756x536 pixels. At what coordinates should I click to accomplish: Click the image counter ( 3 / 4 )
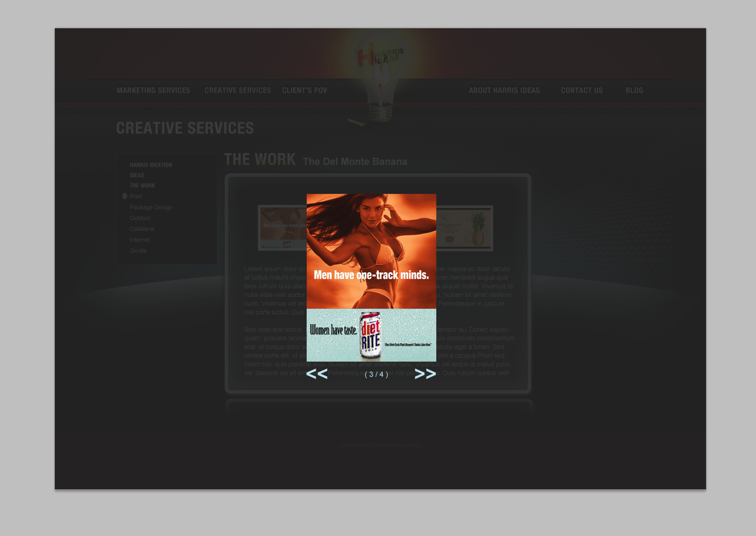click(x=376, y=375)
